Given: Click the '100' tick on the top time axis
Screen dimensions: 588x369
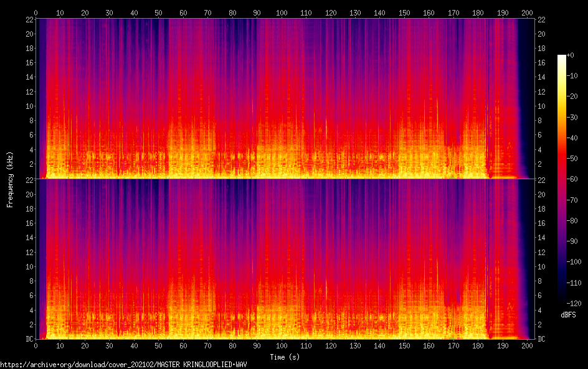Looking at the screenshot, I should point(282,12).
